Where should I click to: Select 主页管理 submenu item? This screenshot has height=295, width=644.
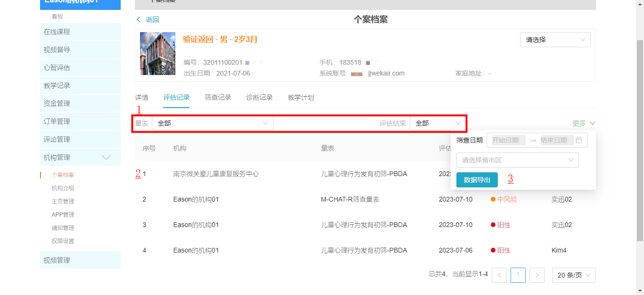coord(63,202)
